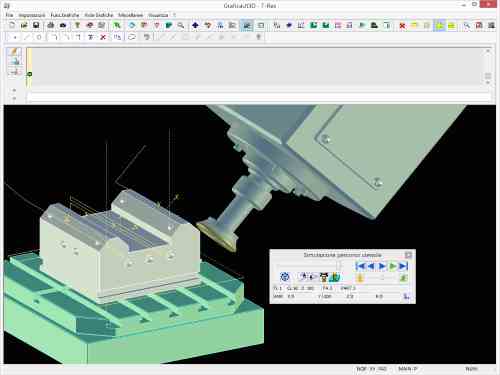The height and width of the screenshot is (375, 500).
Task: Play simulation with the green play button
Action: [x=393, y=266]
